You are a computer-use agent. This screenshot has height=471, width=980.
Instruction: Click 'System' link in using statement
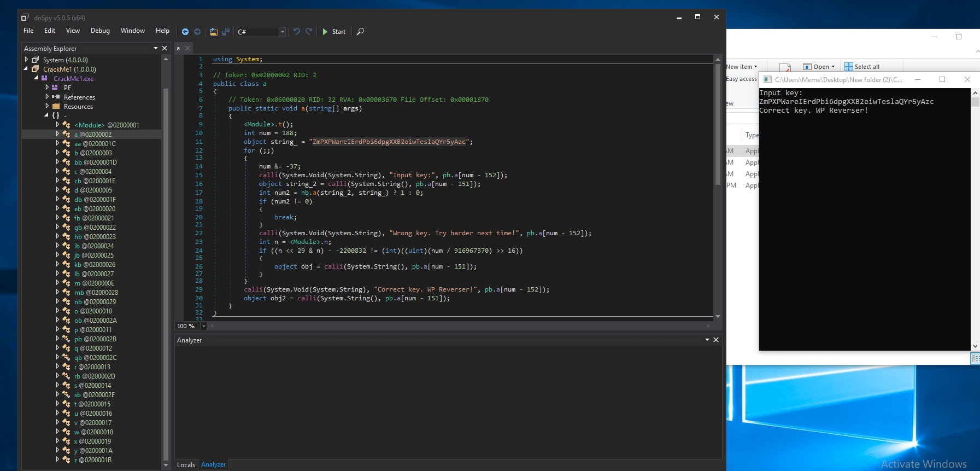coord(248,59)
